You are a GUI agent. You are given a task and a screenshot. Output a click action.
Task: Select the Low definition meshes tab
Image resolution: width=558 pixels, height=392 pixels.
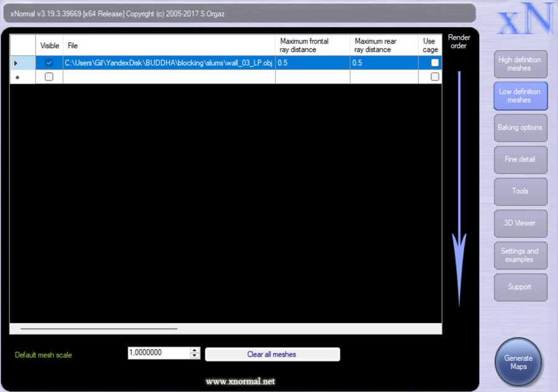coord(520,96)
